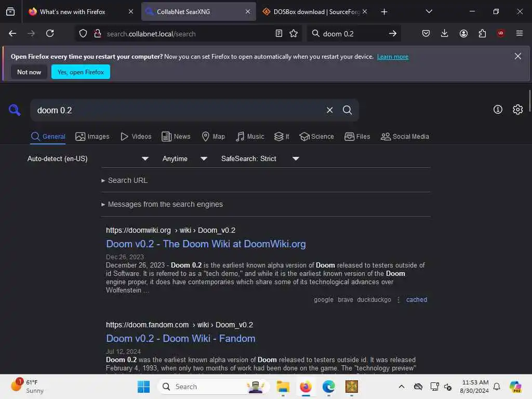Open the weather widget 61°F Sunny
This screenshot has height=399, width=532.
pyautogui.click(x=28, y=387)
